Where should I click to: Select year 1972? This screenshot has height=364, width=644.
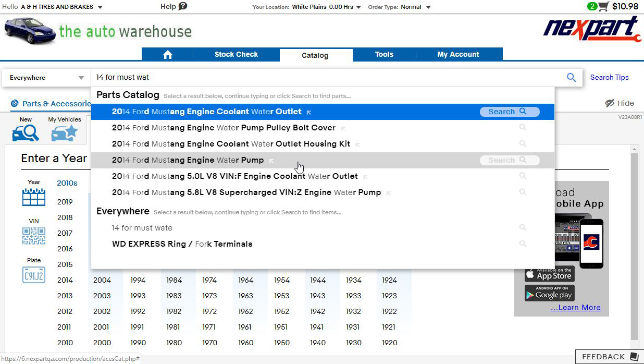coord(209,311)
